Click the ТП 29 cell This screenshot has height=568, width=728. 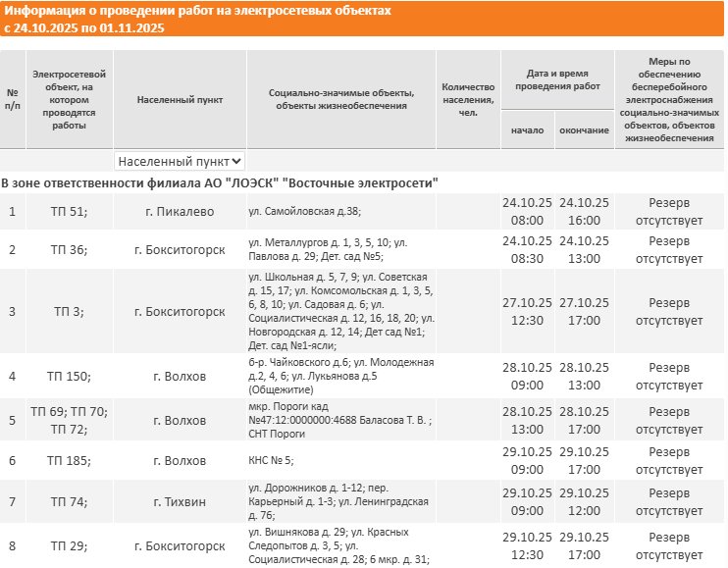(x=70, y=545)
